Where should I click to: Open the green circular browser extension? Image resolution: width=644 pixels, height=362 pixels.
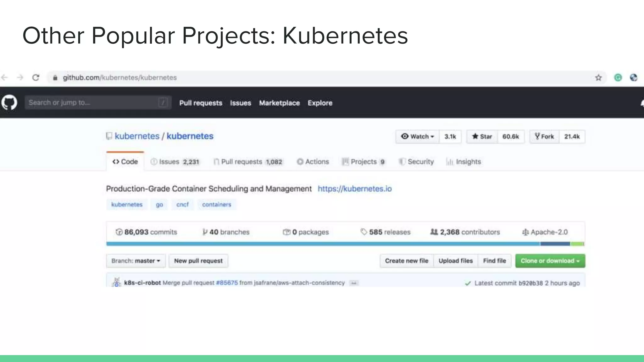pyautogui.click(x=618, y=78)
